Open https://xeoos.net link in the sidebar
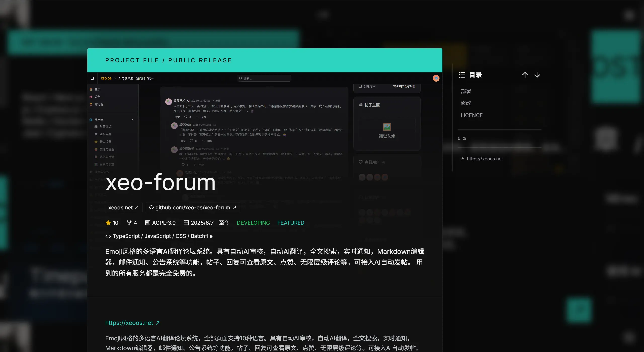Viewport: 644px width, 352px height. (485, 159)
